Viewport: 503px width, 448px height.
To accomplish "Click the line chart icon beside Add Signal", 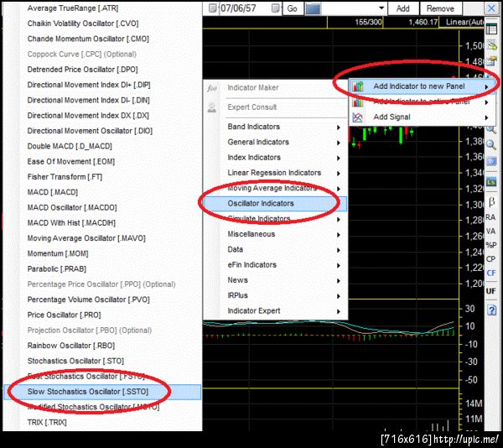I will coord(358,117).
